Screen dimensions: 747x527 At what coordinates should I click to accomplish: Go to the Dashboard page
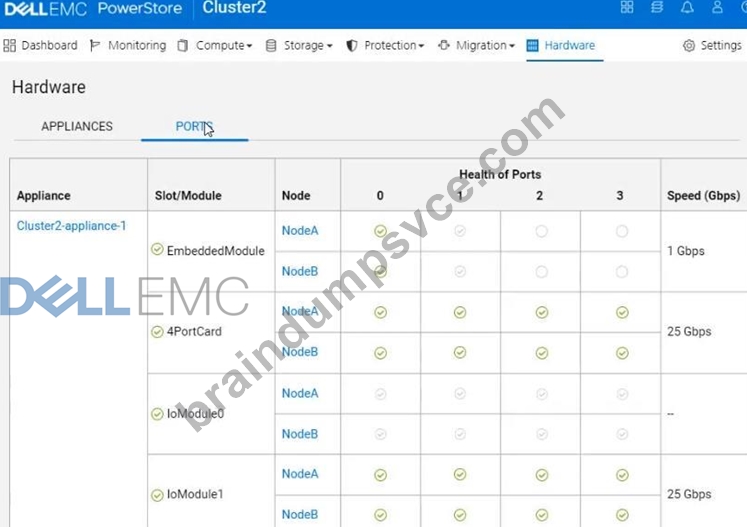click(x=40, y=46)
